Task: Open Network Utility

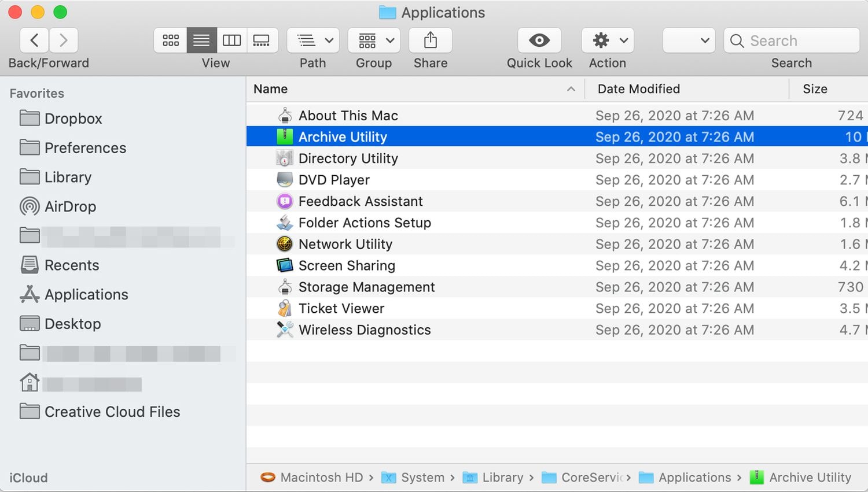Action: pos(345,244)
